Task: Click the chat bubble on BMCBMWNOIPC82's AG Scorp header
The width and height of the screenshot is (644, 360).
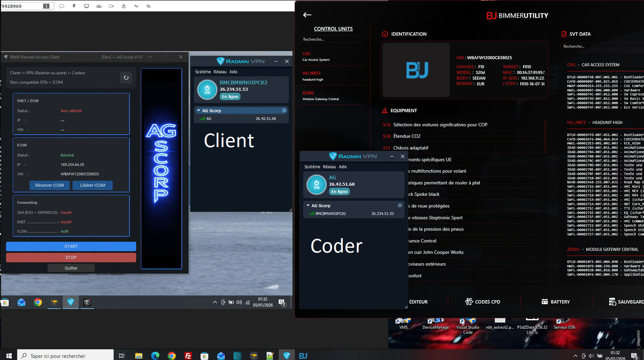Action: click(284, 110)
